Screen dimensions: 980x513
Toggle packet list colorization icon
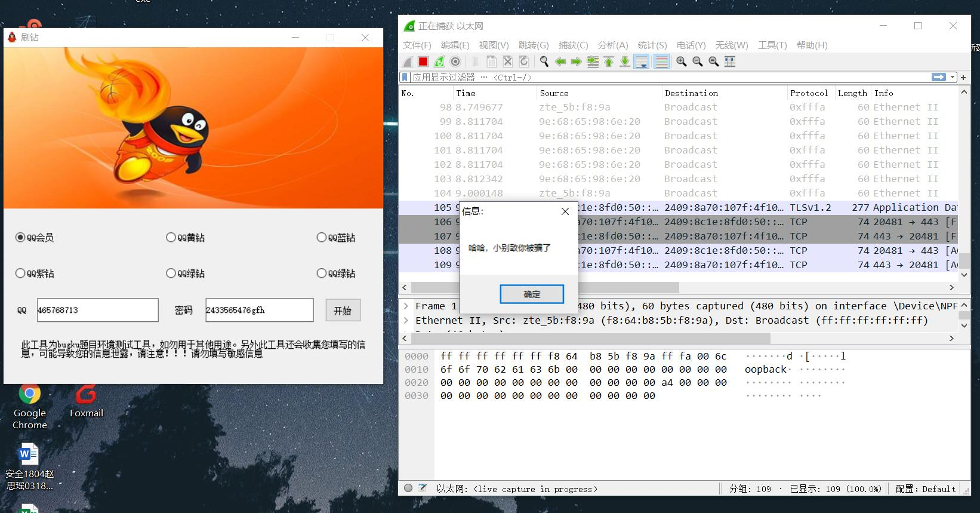coord(661,62)
